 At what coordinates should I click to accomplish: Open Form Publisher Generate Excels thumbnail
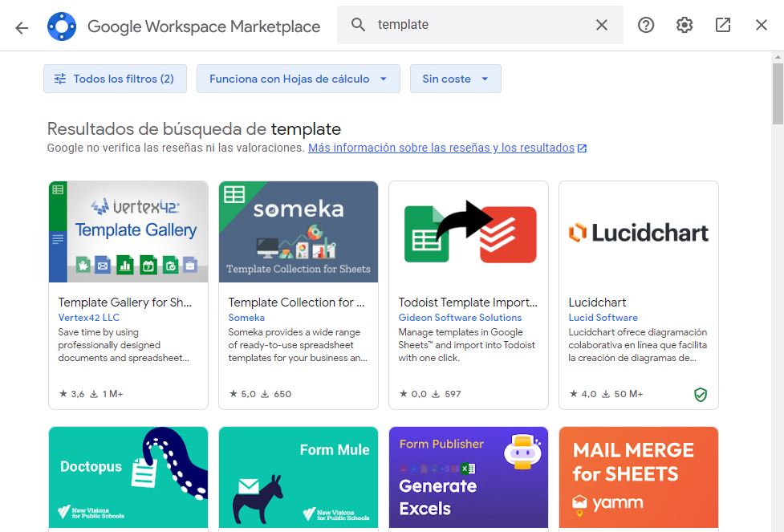(x=469, y=477)
